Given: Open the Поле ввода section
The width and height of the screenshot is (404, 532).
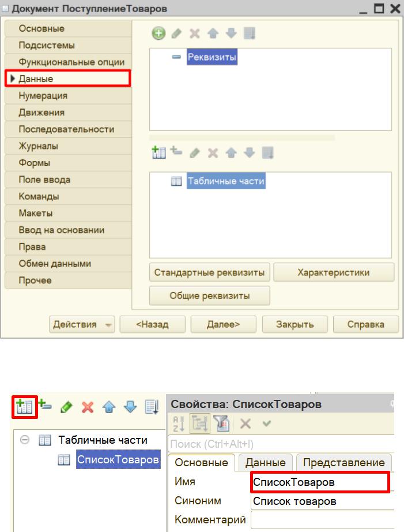Looking at the screenshot, I should pos(69,179).
